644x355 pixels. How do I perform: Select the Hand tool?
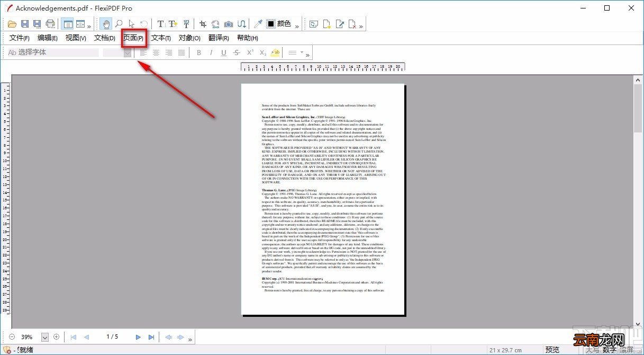(x=106, y=24)
